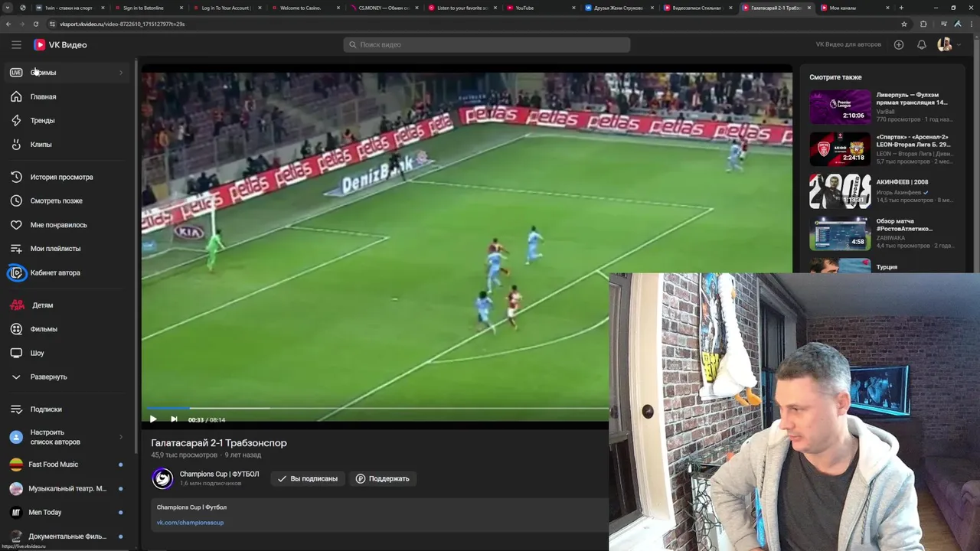This screenshot has height=551, width=980.
Task: Bookmark this page with star icon
Action: [x=904, y=24]
